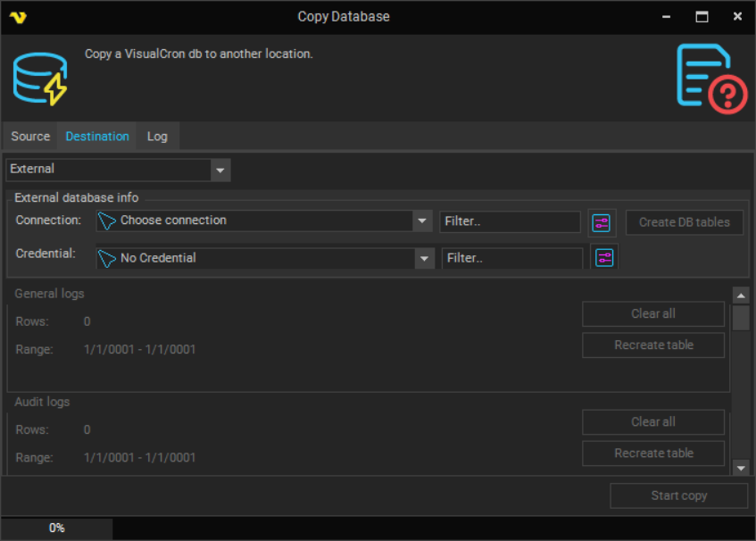The image size is (756, 541).
Task: Expand the No Credential dropdown arrow
Action: click(x=424, y=258)
